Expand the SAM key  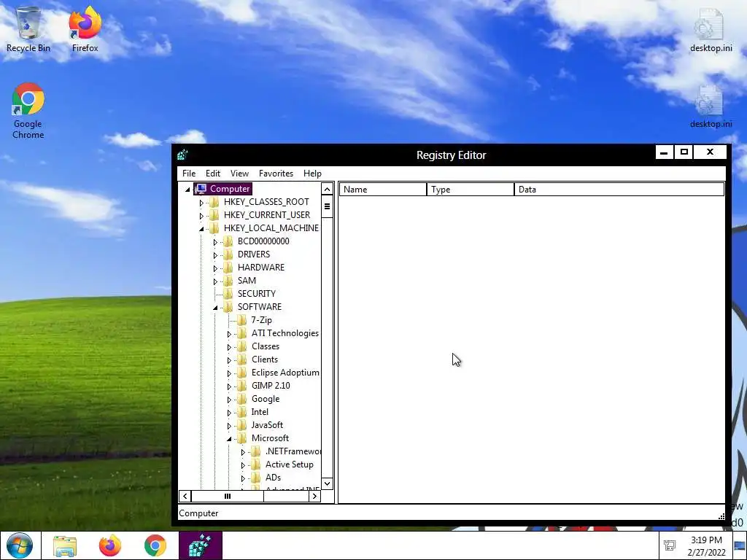[x=215, y=281]
